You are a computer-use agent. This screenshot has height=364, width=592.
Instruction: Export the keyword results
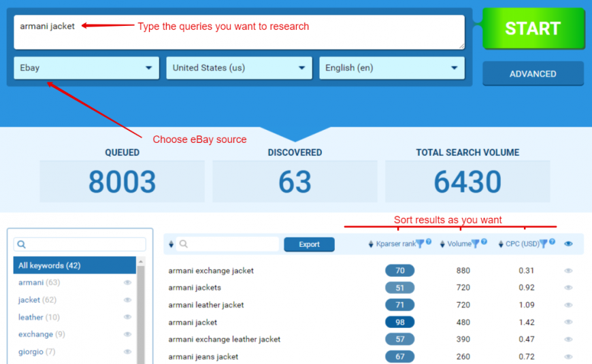309,244
